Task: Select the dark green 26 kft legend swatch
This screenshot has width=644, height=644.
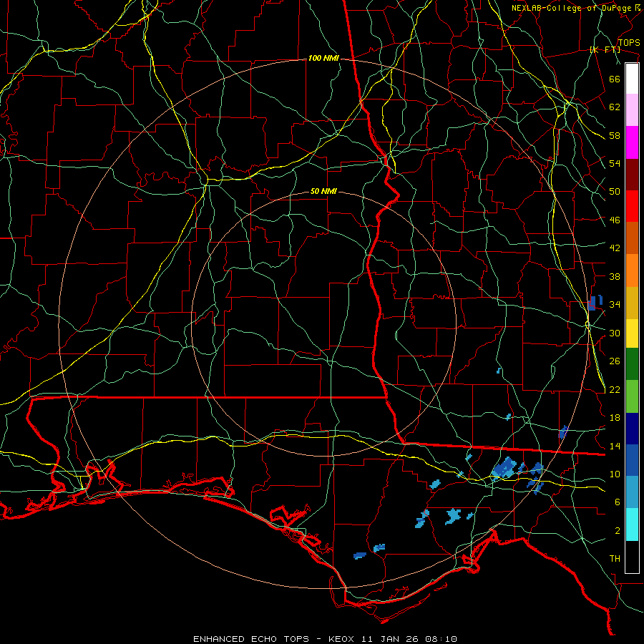Action: [x=632, y=364]
